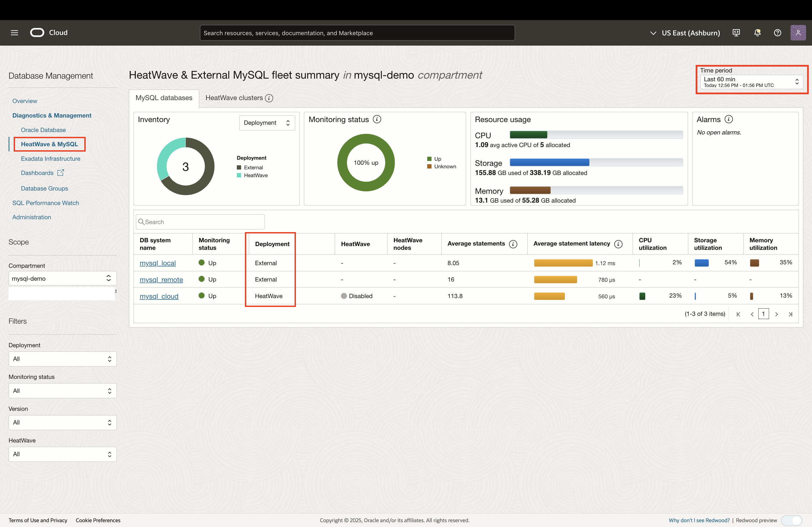Image resolution: width=812 pixels, height=527 pixels.
Task: Open the hamburger navigation menu
Action: [14, 33]
